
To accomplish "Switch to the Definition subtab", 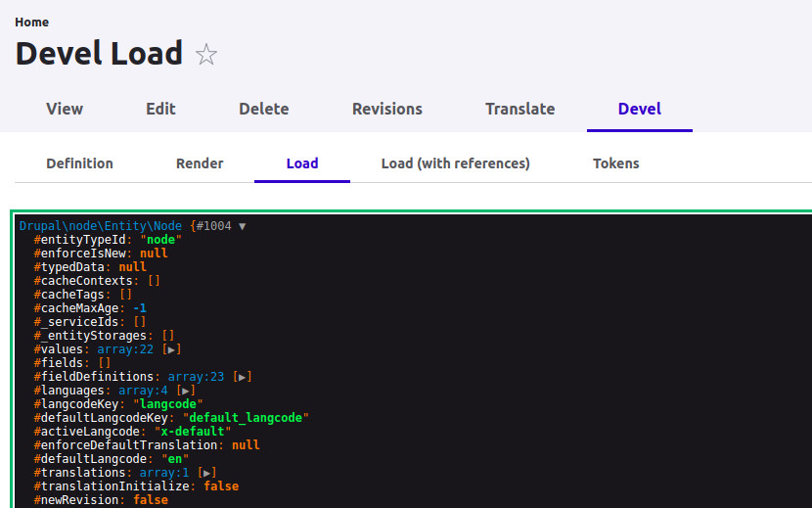I will coord(79,163).
